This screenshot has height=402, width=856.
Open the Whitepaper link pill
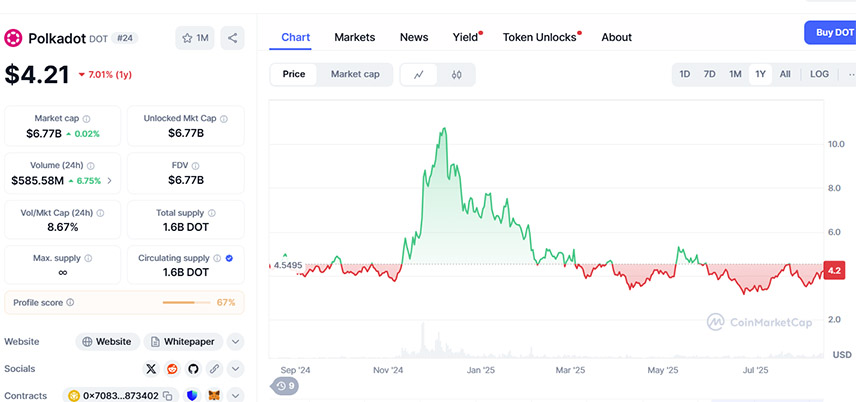tap(183, 342)
